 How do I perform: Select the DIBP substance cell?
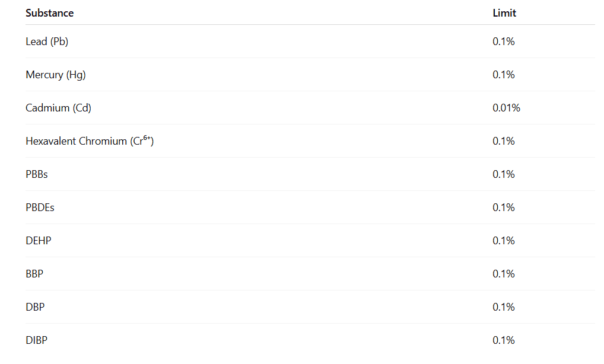coord(36,340)
